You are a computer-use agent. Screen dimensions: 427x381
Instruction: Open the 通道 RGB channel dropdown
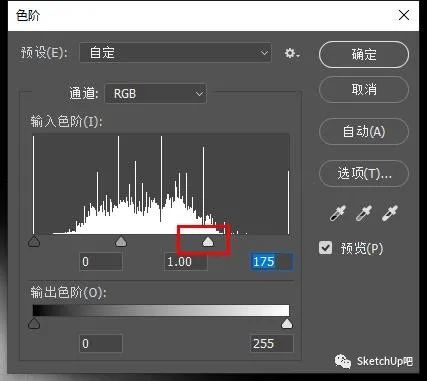tap(156, 93)
